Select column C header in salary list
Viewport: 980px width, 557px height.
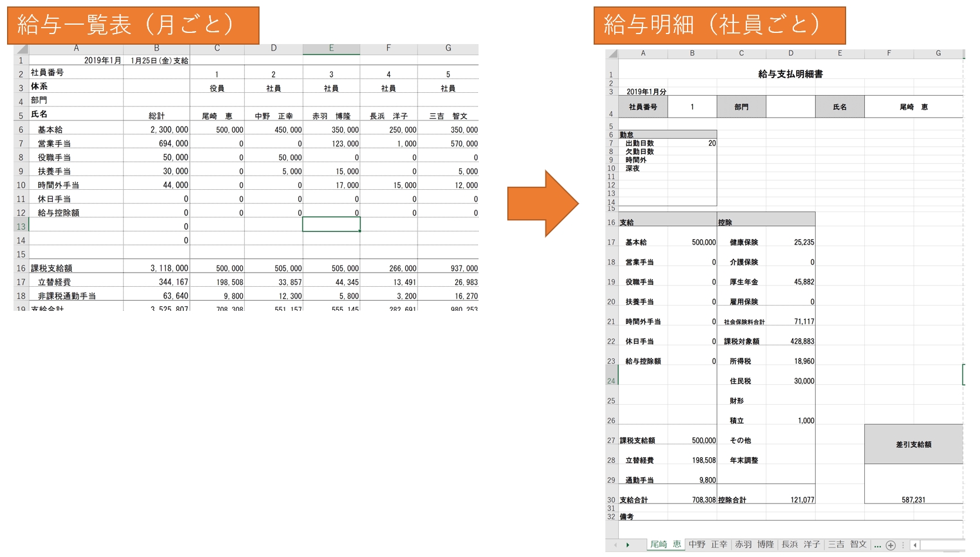217,49
